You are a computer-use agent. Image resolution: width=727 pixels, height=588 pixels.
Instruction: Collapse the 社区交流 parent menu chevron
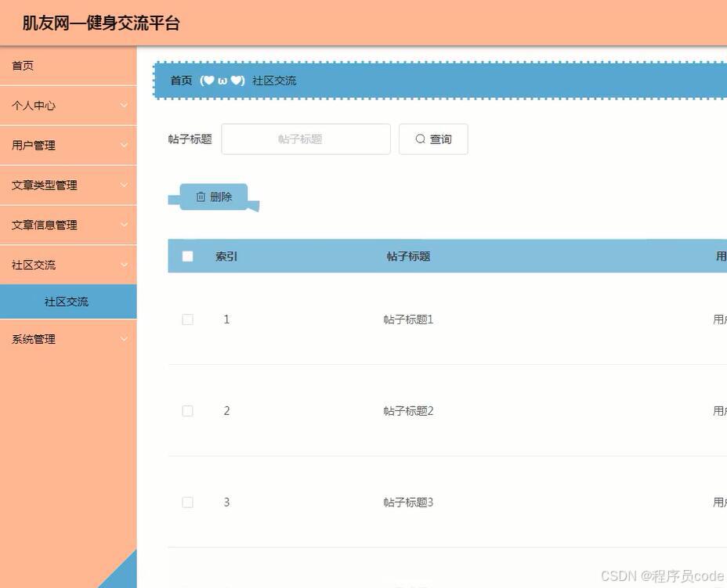124,265
